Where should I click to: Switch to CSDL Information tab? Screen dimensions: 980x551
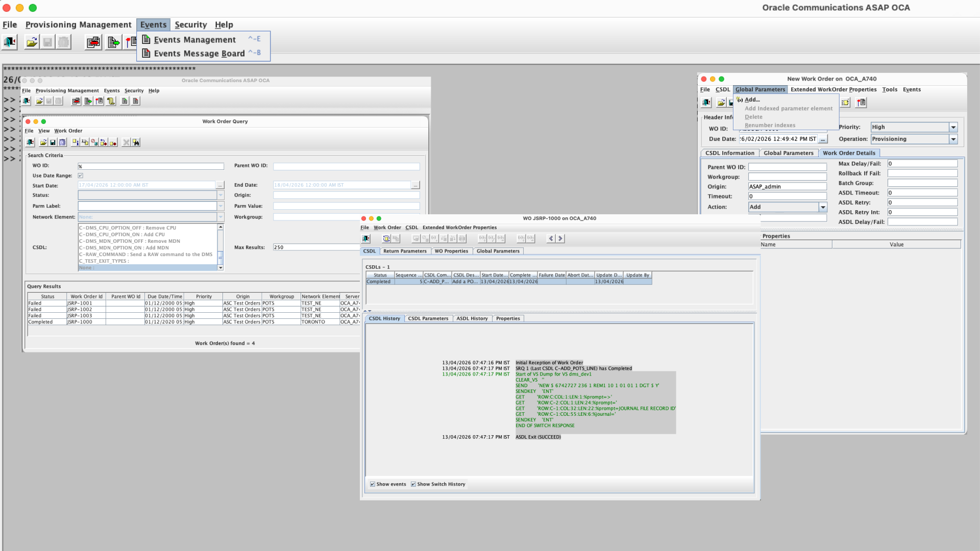(730, 153)
